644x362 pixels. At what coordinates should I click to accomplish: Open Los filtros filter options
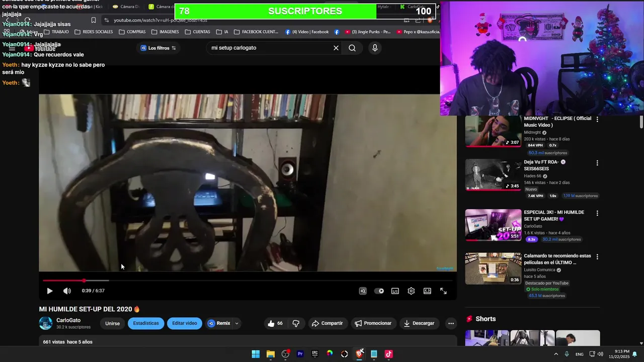click(158, 48)
